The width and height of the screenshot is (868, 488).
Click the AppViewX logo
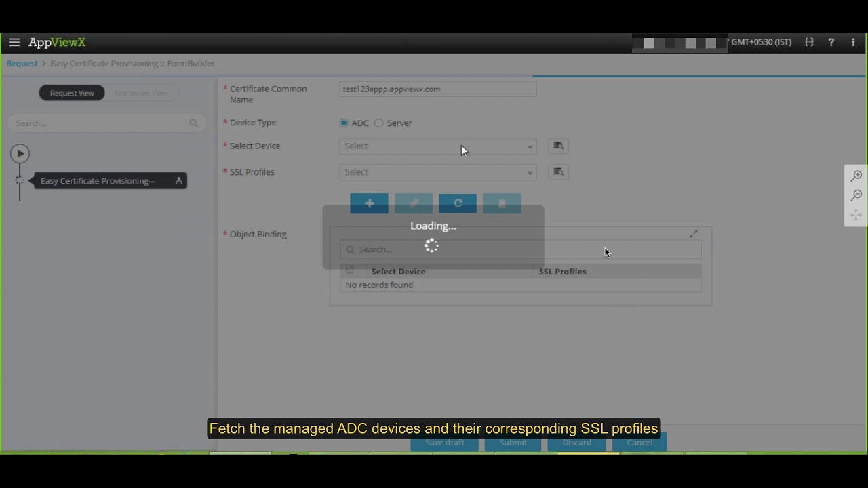click(x=57, y=42)
